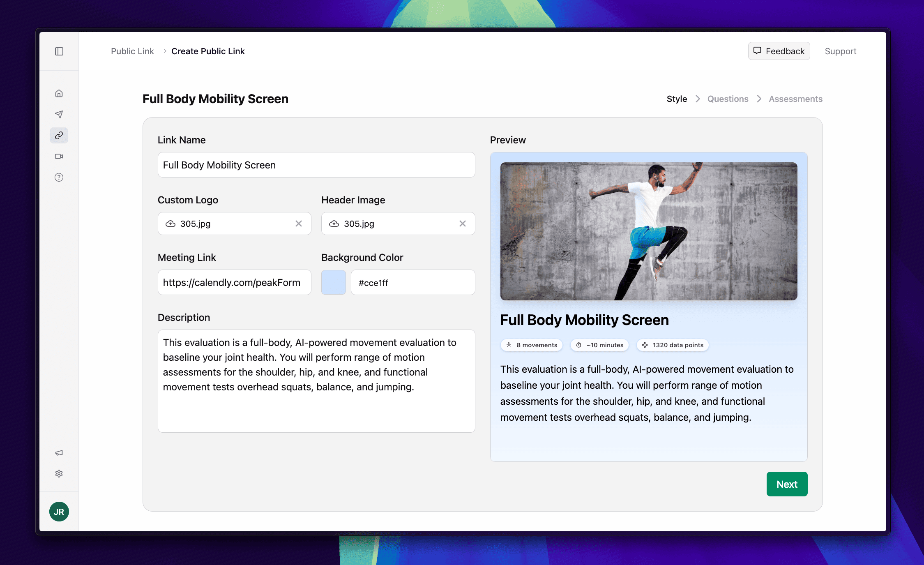The width and height of the screenshot is (924, 565).
Task: Click the paper plane send icon
Action: point(59,114)
